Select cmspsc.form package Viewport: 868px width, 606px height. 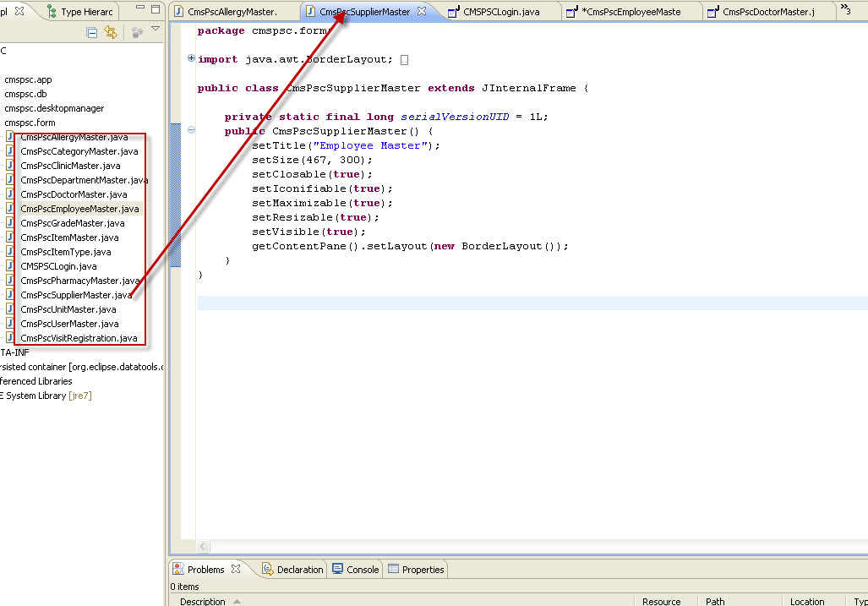point(30,123)
